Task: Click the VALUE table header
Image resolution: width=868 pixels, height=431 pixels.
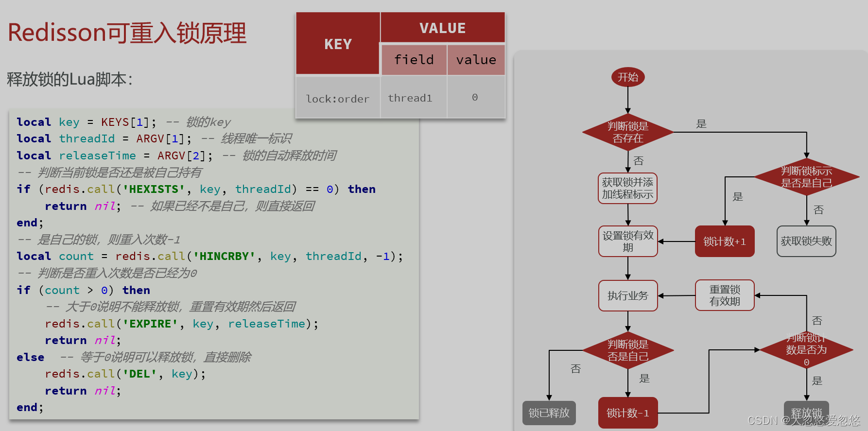Action: pyautogui.click(x=443, y=28)
